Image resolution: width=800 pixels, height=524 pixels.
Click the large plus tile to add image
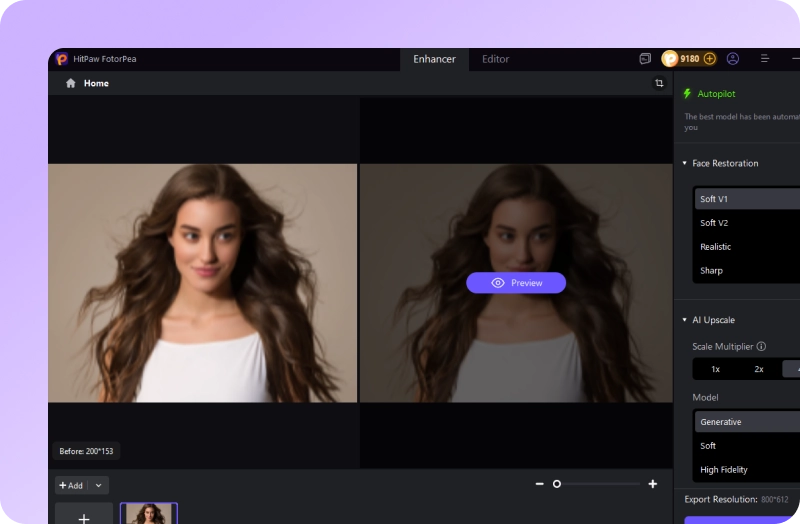pyautogui.click(x=84, y=514)
